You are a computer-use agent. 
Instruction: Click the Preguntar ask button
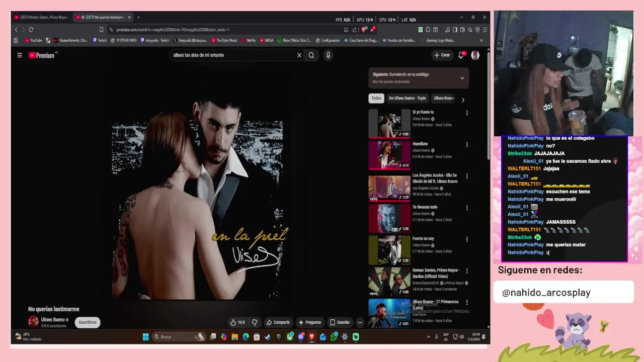310,322
